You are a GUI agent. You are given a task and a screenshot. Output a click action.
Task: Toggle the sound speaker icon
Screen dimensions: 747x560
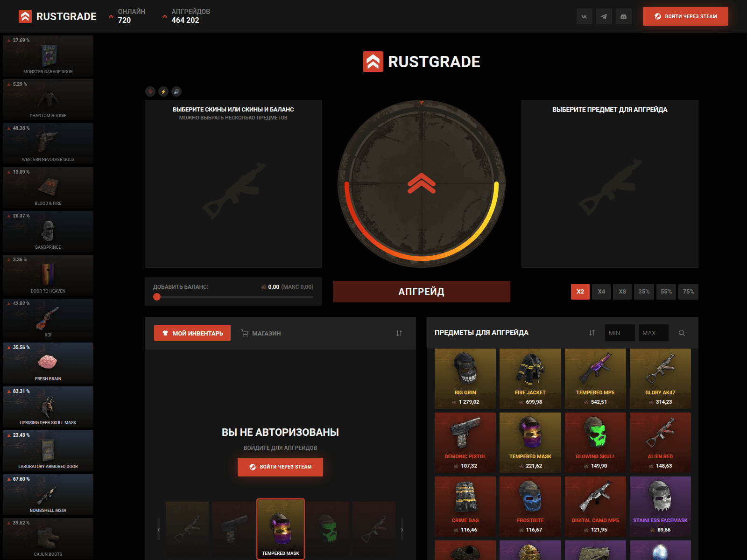(x=176, y=91)
